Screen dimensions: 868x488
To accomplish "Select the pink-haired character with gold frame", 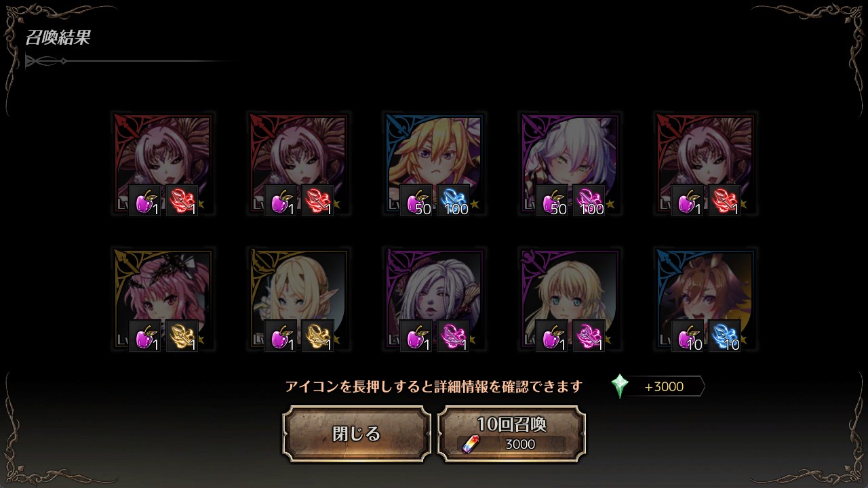I will pos(163,300).
